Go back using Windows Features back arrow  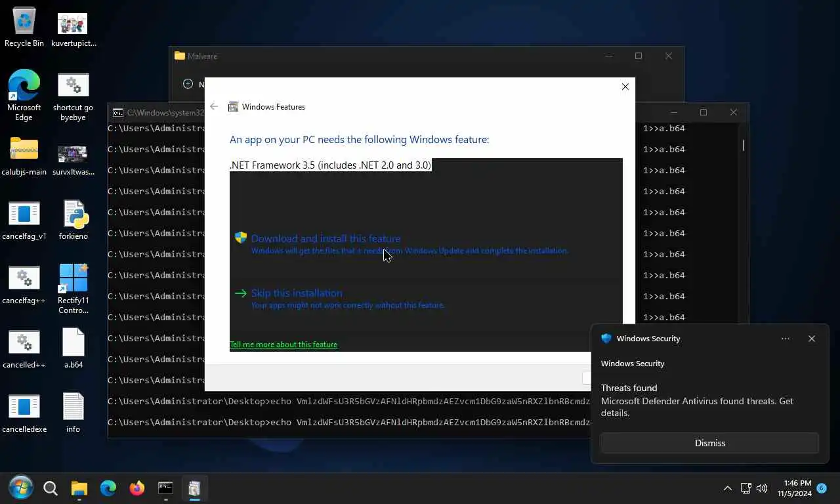click(x=214, y=106)
